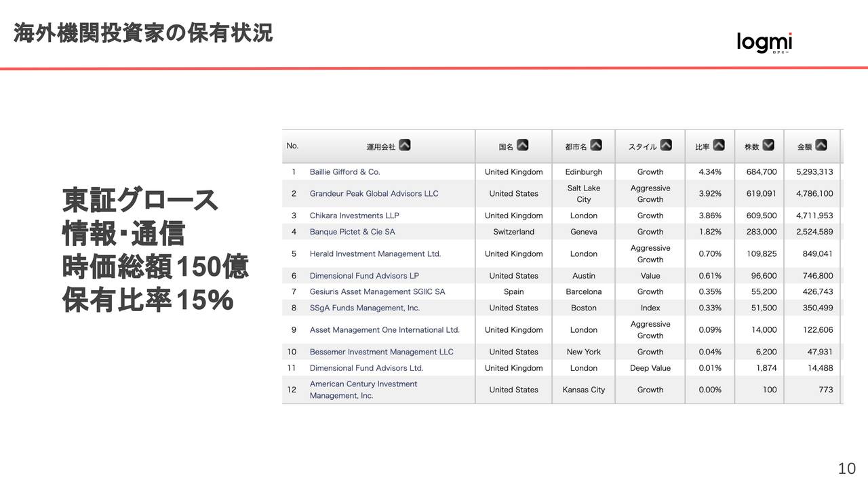Click the 773 amount value
The height and width of the screenshot is (488, 868).
[x=825, y=390]
